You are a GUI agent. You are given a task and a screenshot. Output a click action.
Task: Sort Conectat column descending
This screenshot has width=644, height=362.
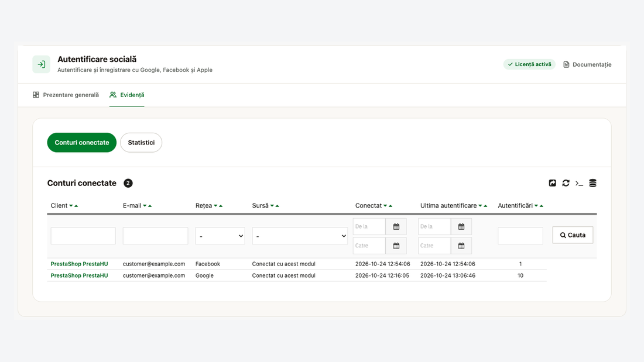point(385,206)
